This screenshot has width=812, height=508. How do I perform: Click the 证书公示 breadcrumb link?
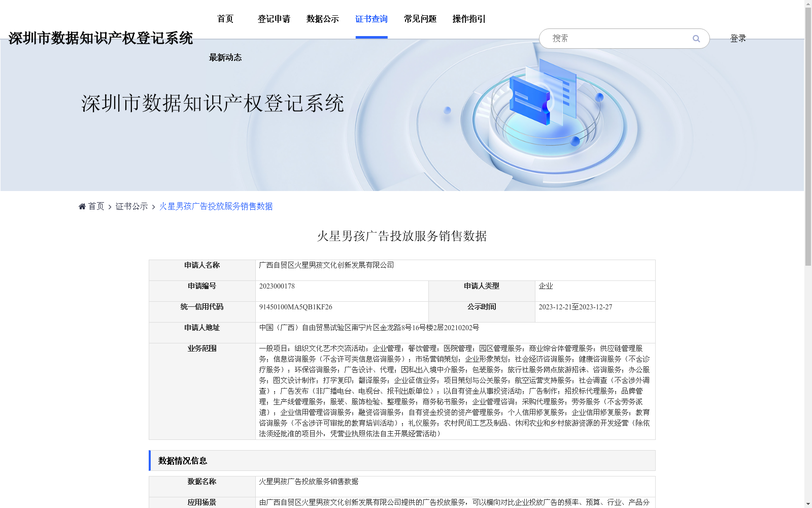click(131, 206)
